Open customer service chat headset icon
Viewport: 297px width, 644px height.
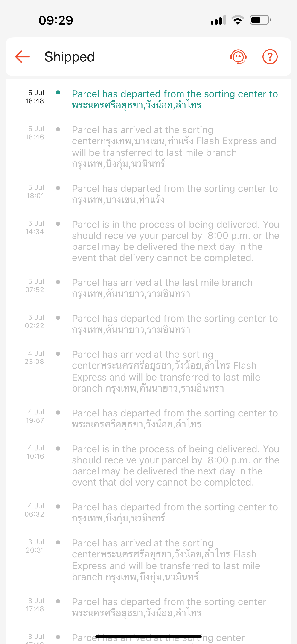238,57
